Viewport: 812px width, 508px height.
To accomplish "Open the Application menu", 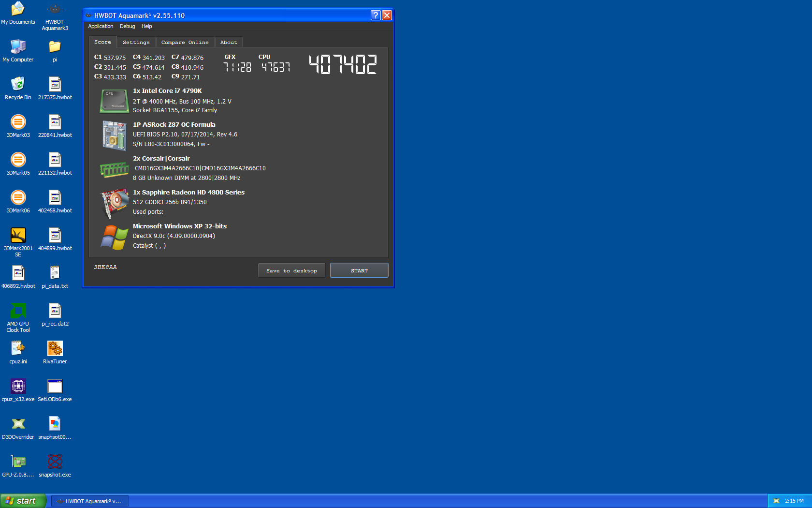I will [x=101, y=26].
